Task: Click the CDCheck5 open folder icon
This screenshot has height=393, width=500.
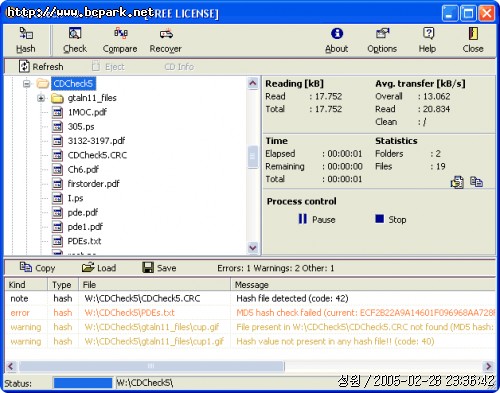Action: pos(43,83)
